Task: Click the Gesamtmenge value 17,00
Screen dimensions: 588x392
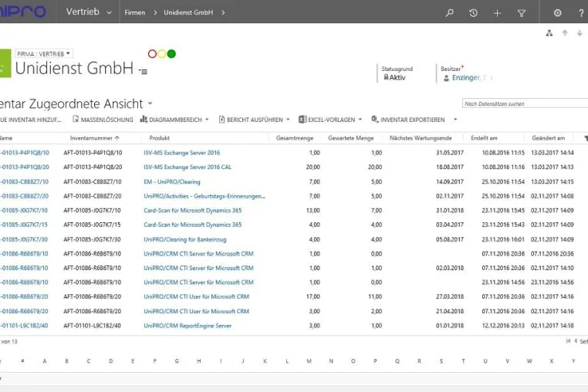Action: 313,296
